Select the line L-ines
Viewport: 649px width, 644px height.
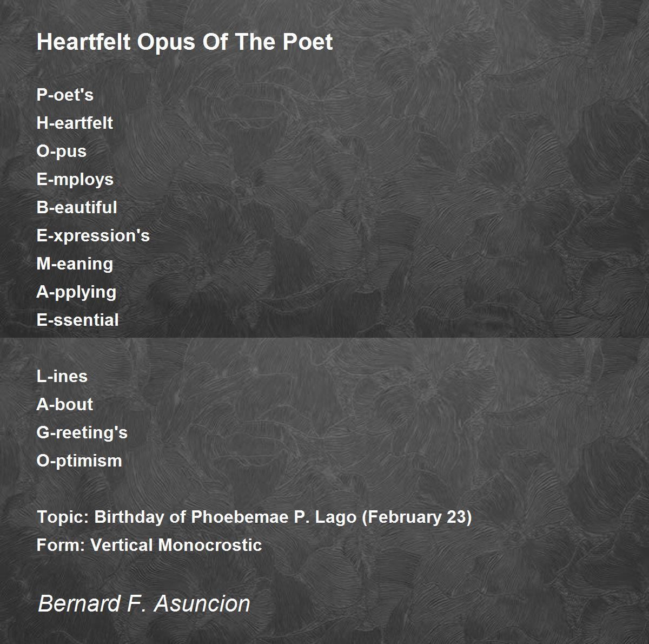pyautogui.click(x=62, y=376)
